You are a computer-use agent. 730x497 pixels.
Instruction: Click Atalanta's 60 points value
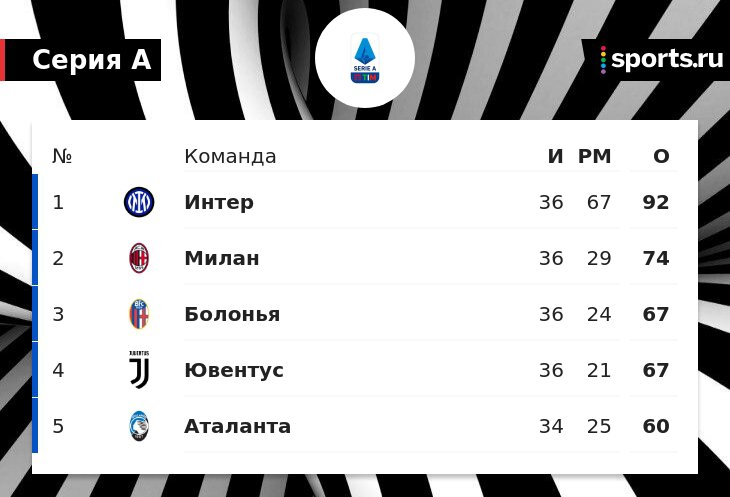point(656,427)
